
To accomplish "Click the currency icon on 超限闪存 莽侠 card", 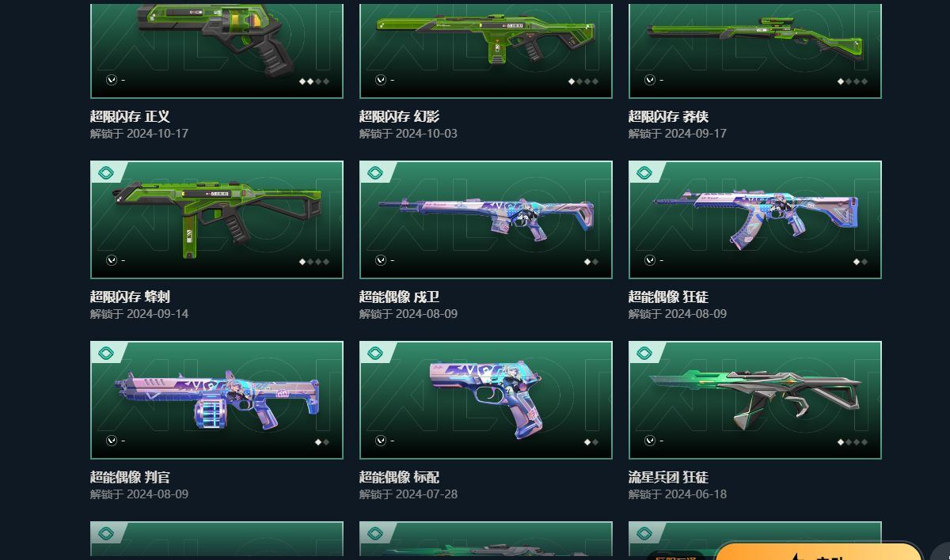I will (x=650, y=80).
